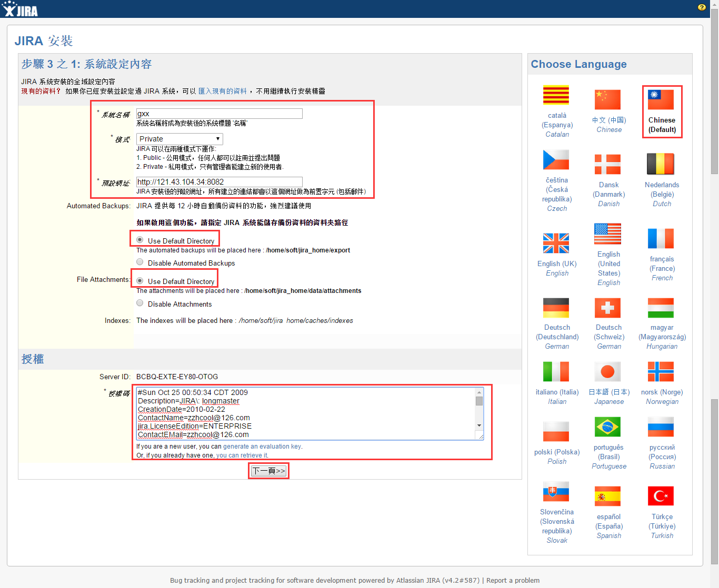Image resolution: width=719 pixels, height=588 pixels.
Task: Choose the Slovenčina Slovak flag
Action: (556, 492)
